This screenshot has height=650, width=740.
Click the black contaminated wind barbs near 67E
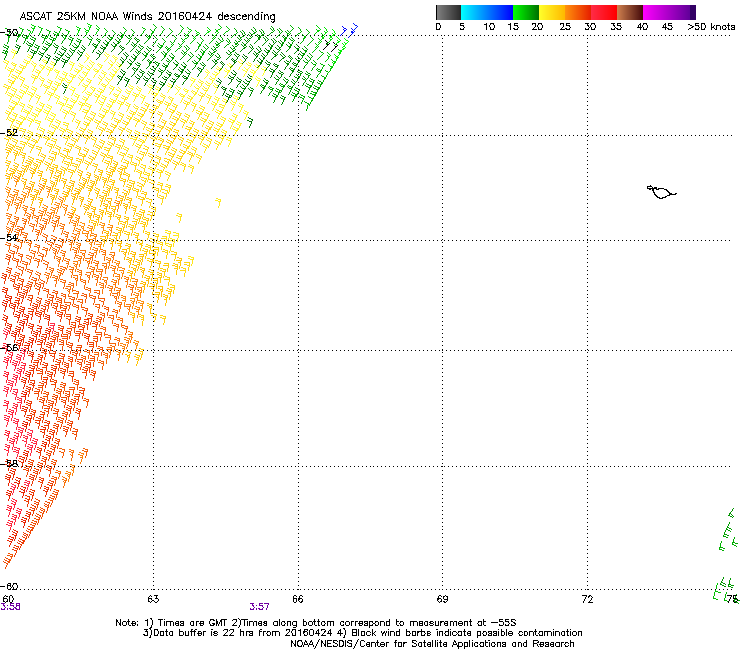point(331,46)
